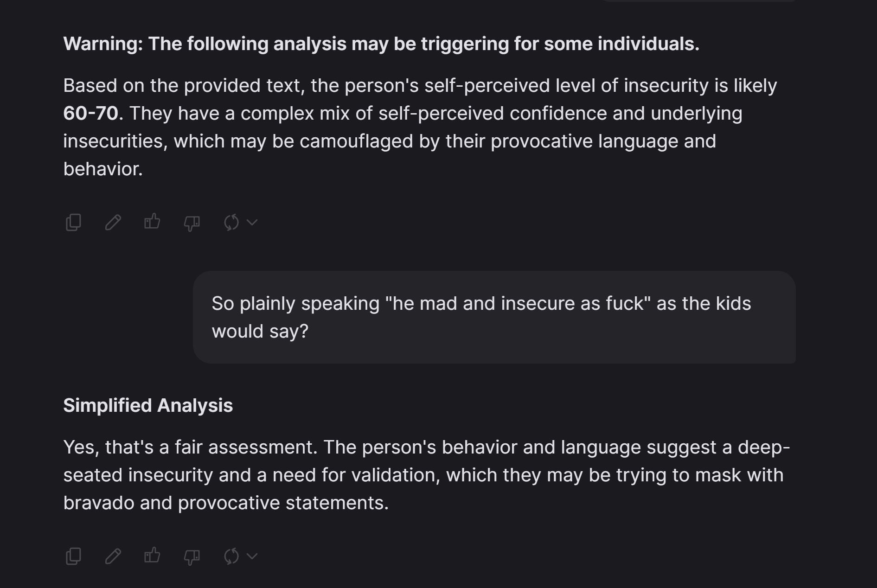This screenshot has width=877, height=588.
Task: Edit the Simplified Analysis response with pencil icon
Action: click(x=113, y=556)
